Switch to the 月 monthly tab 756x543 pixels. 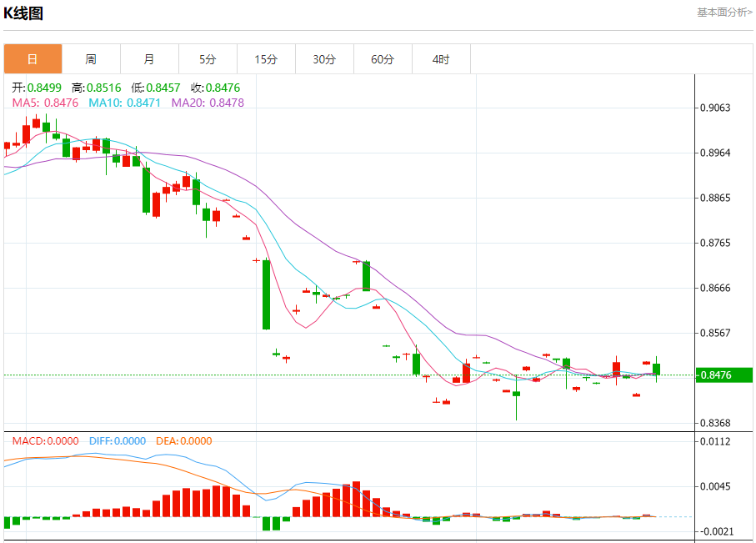(x=149, y=59)
